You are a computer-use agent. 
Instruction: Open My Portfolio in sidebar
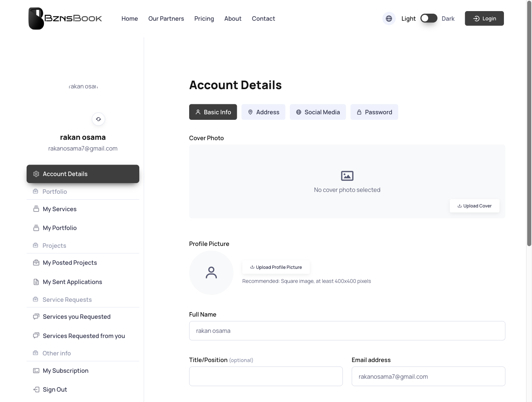83,228
